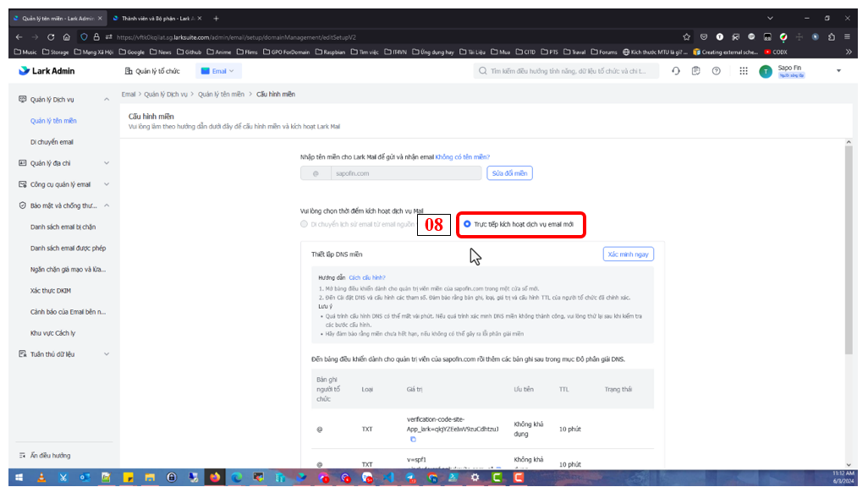Click the help question mark icon
868x498 pixels.
(x=717, y=71)
